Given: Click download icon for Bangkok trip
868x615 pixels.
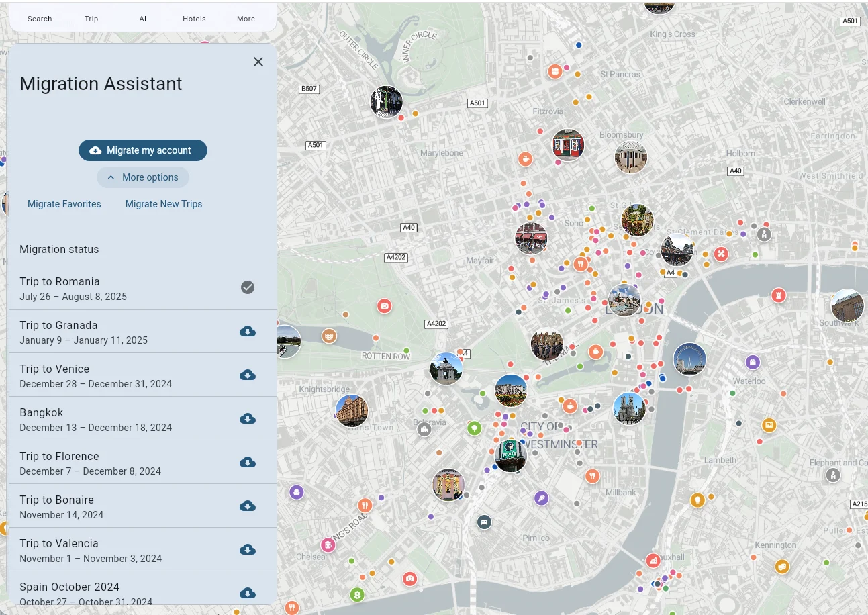Looking at the screenshot, I should (x=248, y=418).
